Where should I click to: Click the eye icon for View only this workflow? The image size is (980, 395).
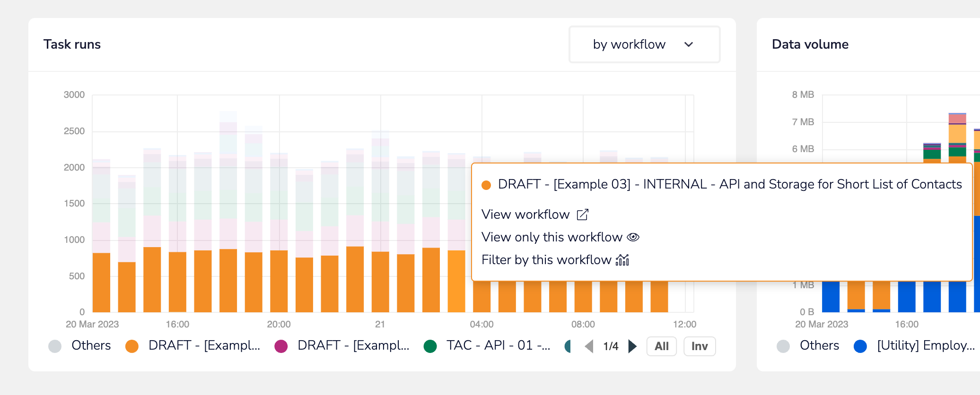click(x=633, y=237)
